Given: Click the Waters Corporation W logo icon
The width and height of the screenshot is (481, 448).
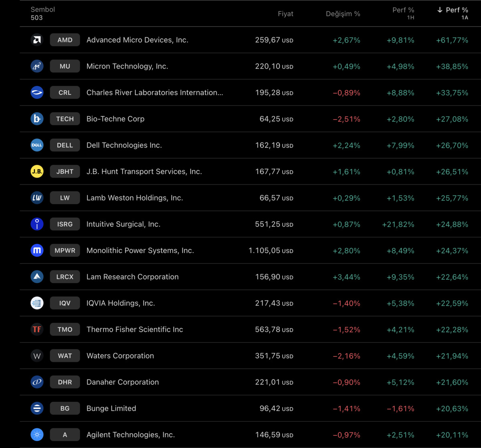Looking at the screenshot, I should pyautogui.click(x=37, y=356).
